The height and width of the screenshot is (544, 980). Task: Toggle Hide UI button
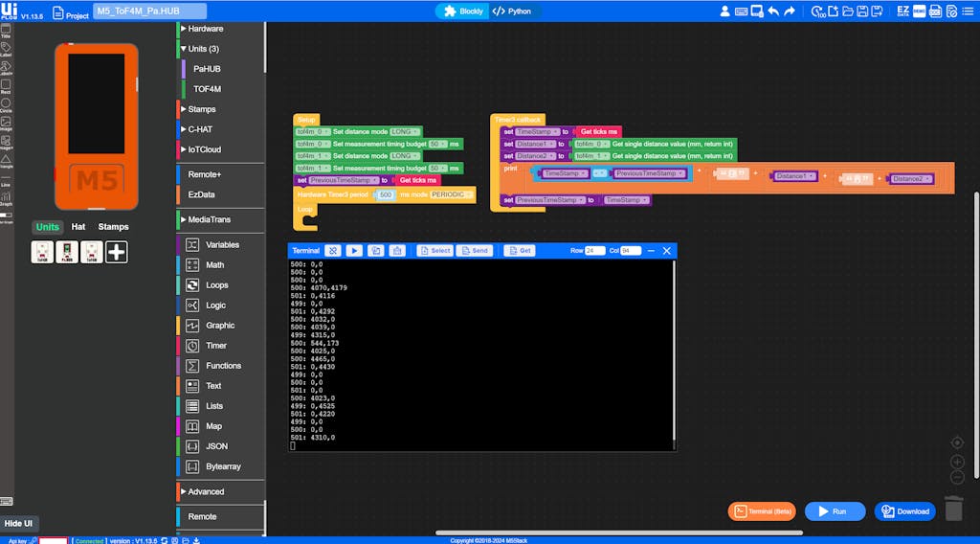coord(18,523)
